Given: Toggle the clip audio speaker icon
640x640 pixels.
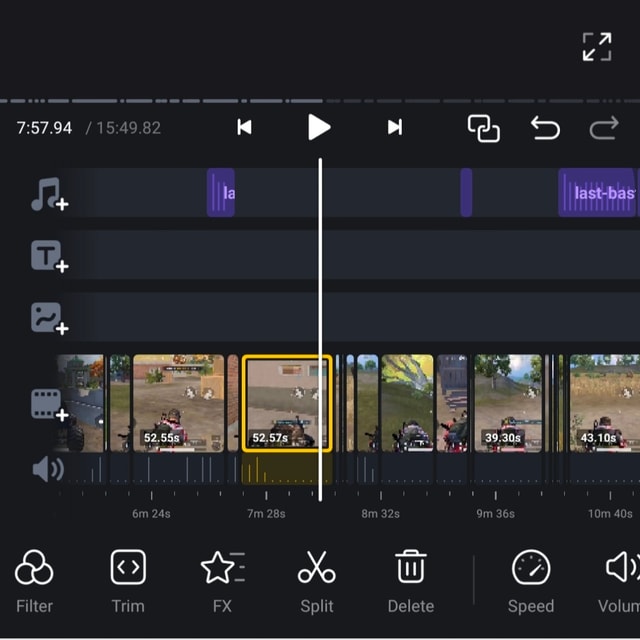Looking at the screenshot, I should point(48,469).
